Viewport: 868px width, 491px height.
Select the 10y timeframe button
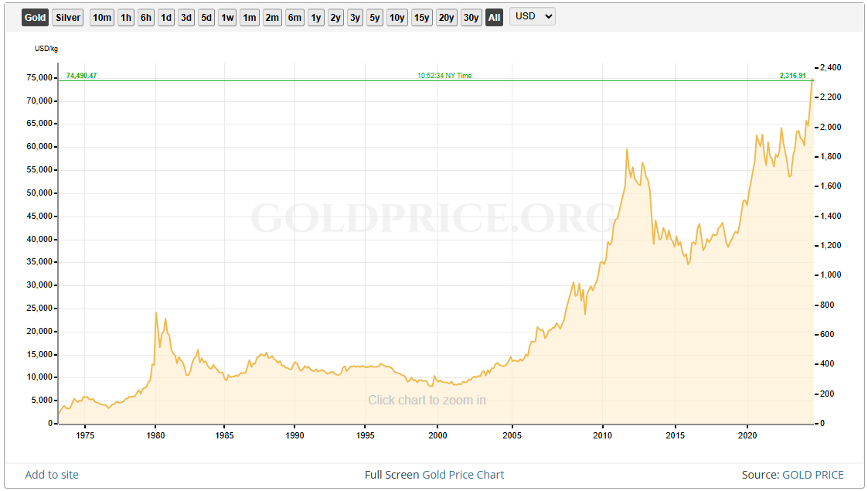click(397, 16)
